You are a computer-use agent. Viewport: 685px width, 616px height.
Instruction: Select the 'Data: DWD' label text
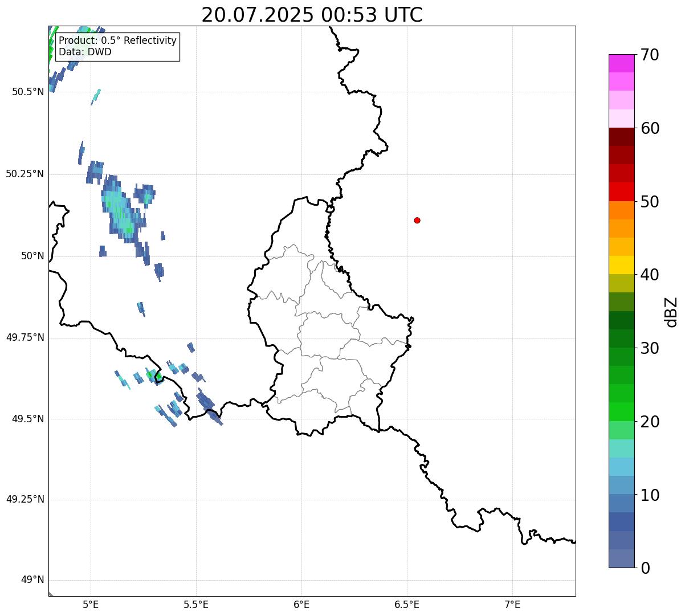[85, 52]
